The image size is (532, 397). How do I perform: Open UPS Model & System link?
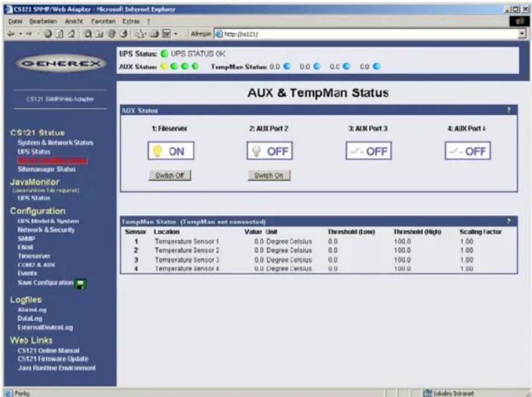48,221
